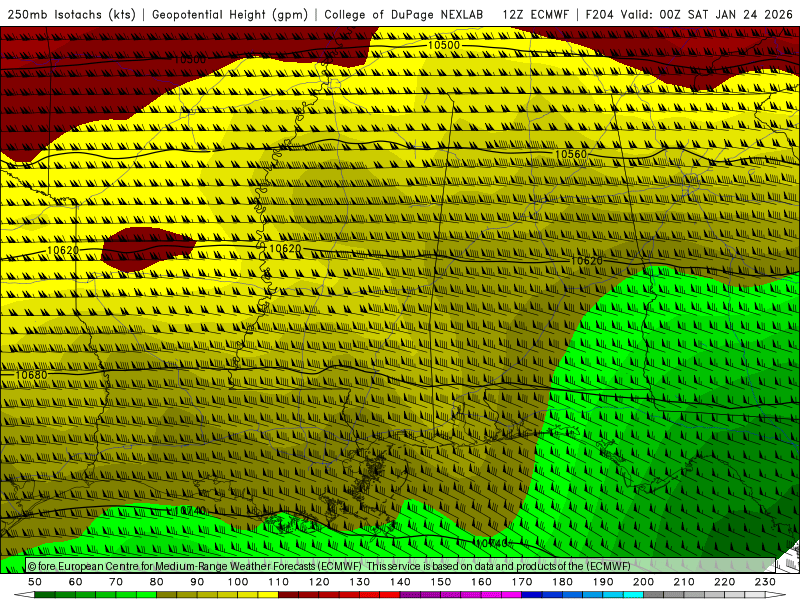Viewport: 800px width, 600px height.
Task: Click the dark red isotach patch near 10620
Action: tap(147, 249)
